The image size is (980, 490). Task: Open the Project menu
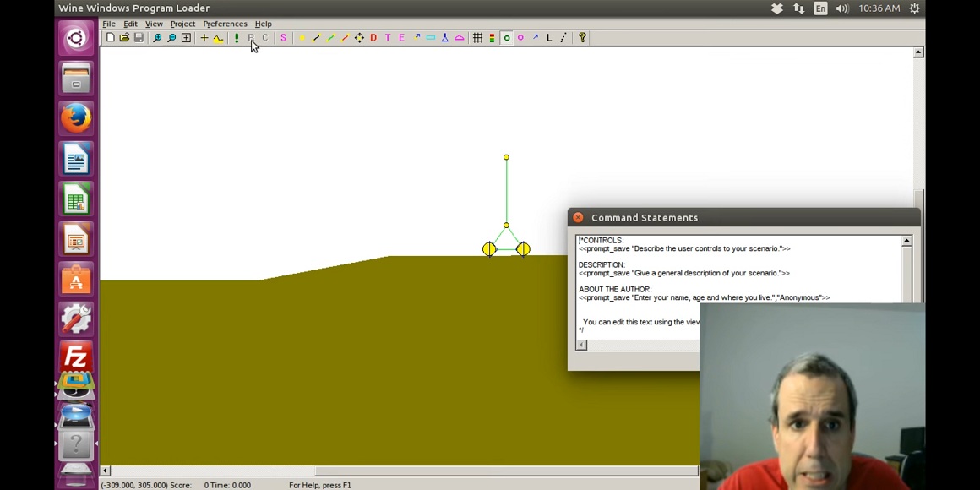pos(182,24)
